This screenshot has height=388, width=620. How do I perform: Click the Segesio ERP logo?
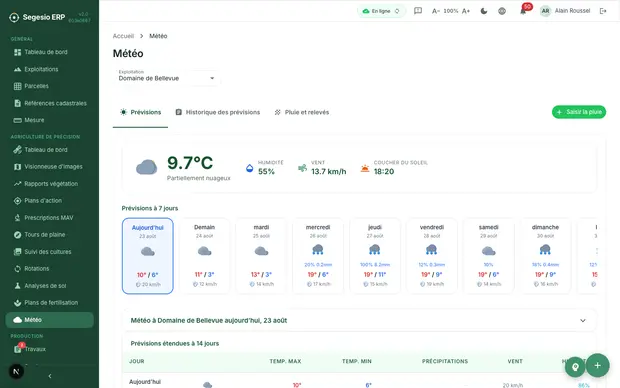tap(37, 17)
